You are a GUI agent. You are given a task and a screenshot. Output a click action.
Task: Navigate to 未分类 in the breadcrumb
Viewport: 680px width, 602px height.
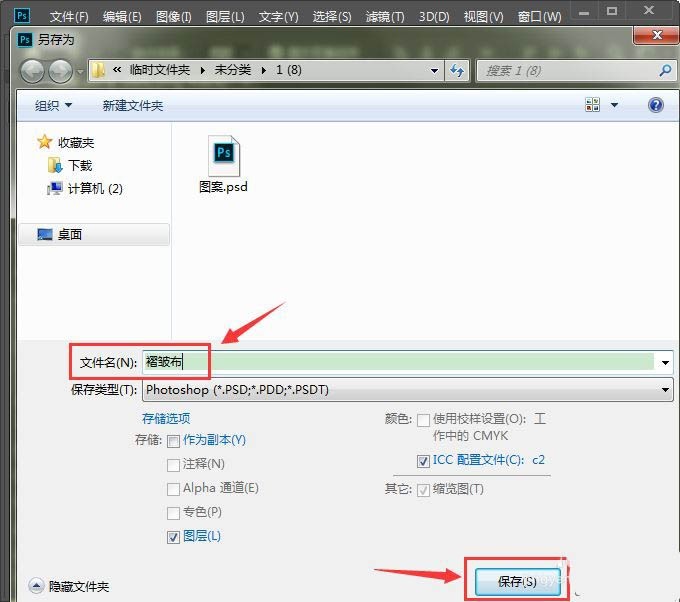point(233,70)
